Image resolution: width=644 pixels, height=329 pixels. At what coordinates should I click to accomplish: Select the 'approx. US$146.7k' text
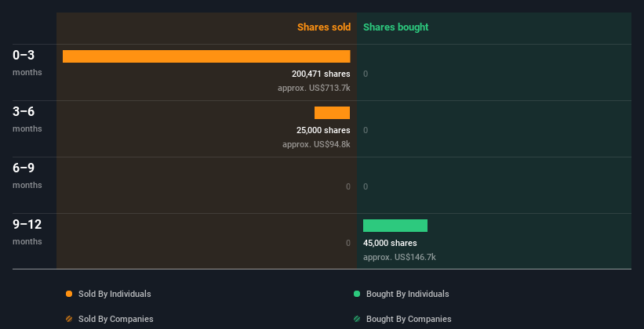pyautogui.click(x=399, y=257)
